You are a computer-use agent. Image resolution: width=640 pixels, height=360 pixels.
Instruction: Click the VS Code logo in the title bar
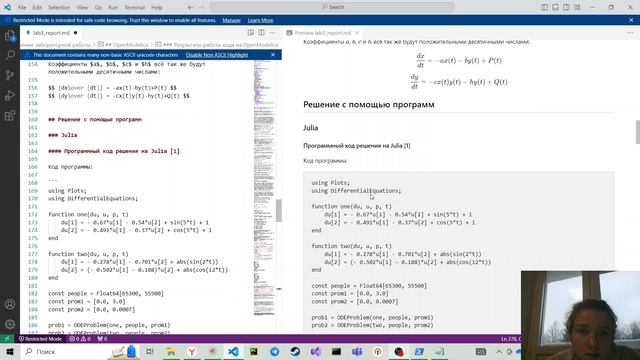click(x=7, y=7)
